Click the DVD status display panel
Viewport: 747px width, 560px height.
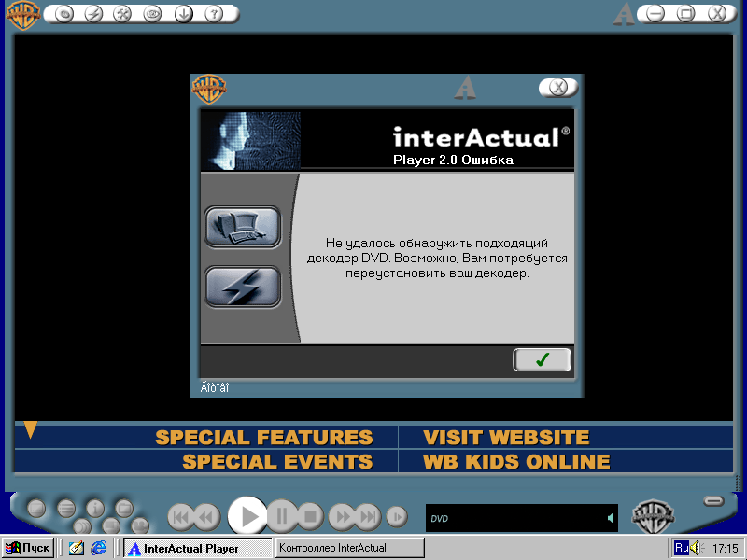(x=522, y=518)
